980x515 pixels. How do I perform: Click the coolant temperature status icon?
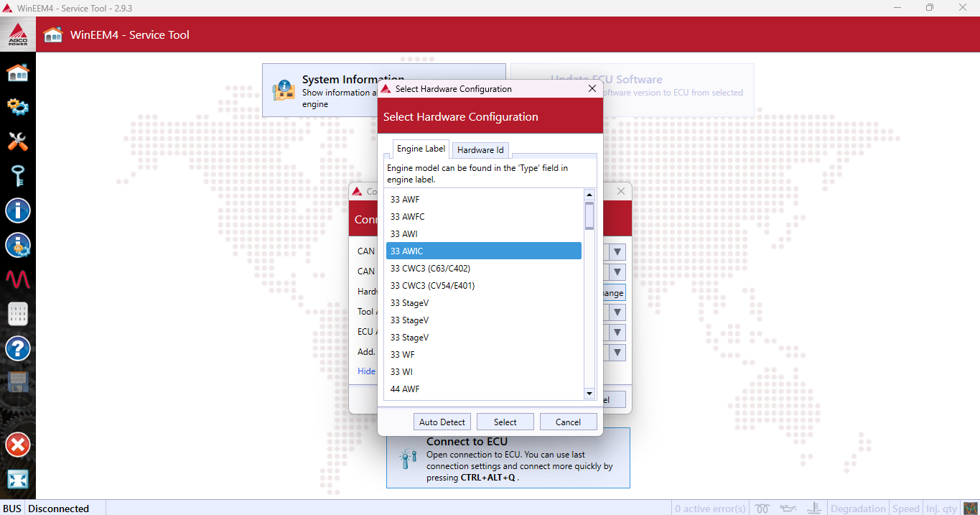[x=813, y=509]
